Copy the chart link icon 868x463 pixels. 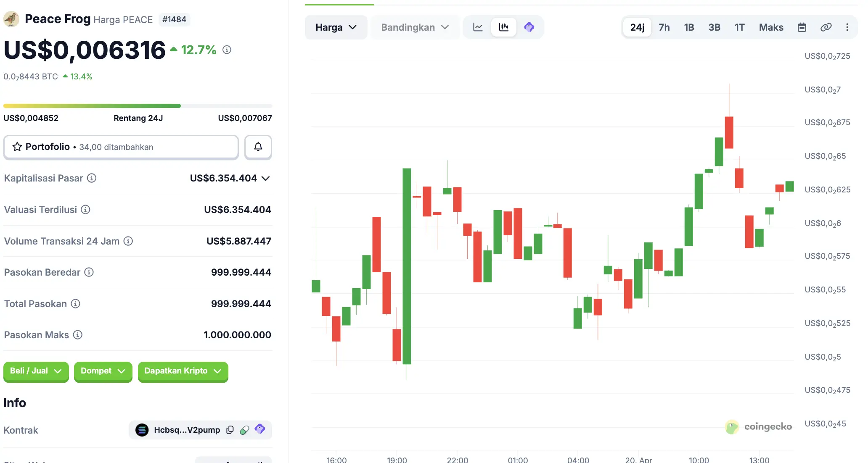tap(826, 27)
